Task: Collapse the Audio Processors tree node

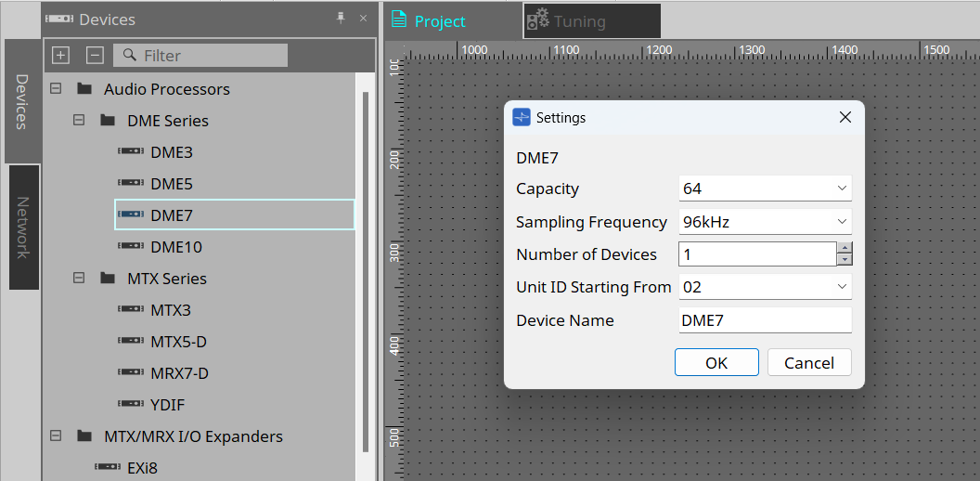Action: click(56, 89)
